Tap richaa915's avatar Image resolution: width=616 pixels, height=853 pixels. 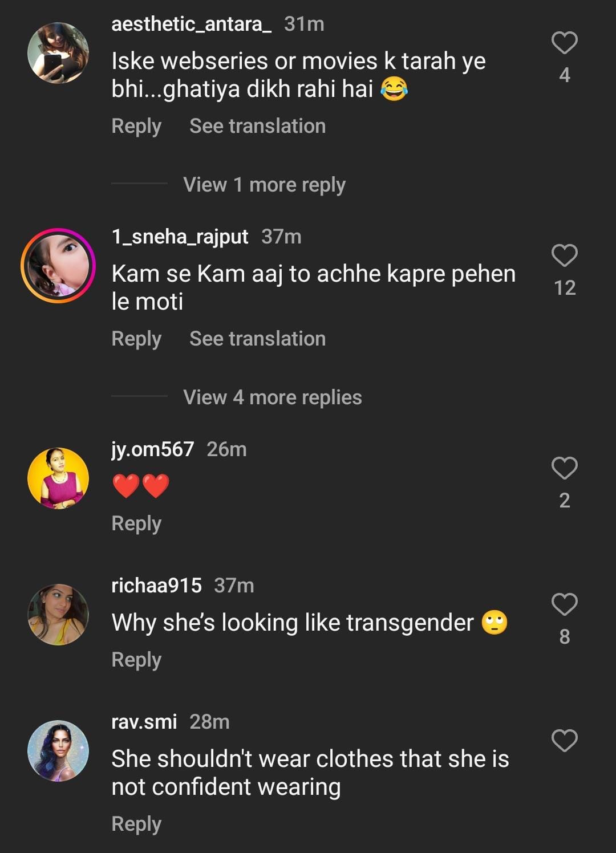click(58, 615)
